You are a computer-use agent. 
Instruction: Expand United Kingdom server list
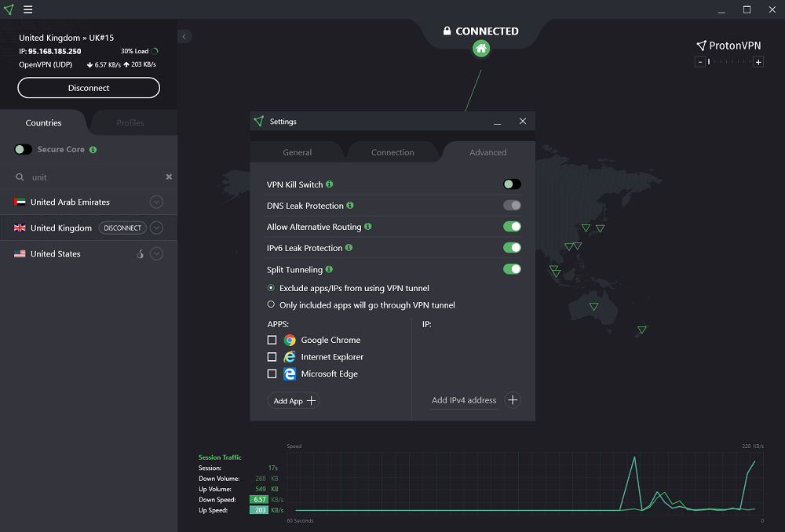pyautogui.click(x=157, y=228)
